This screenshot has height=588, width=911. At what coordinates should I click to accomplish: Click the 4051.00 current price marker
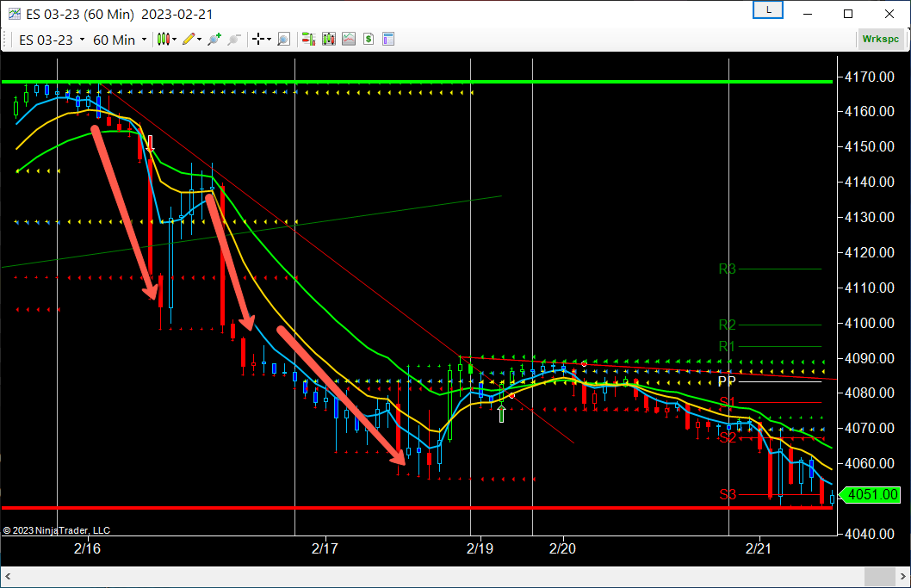click(871, 495)
